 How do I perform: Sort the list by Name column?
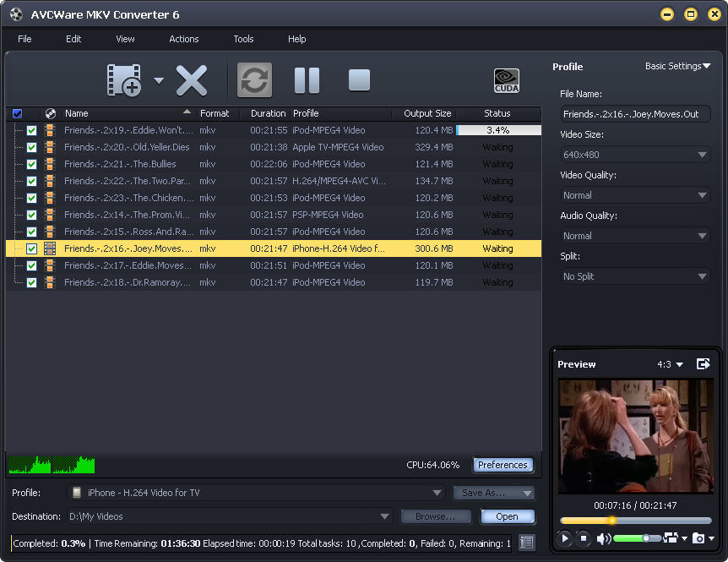point(128,113)
